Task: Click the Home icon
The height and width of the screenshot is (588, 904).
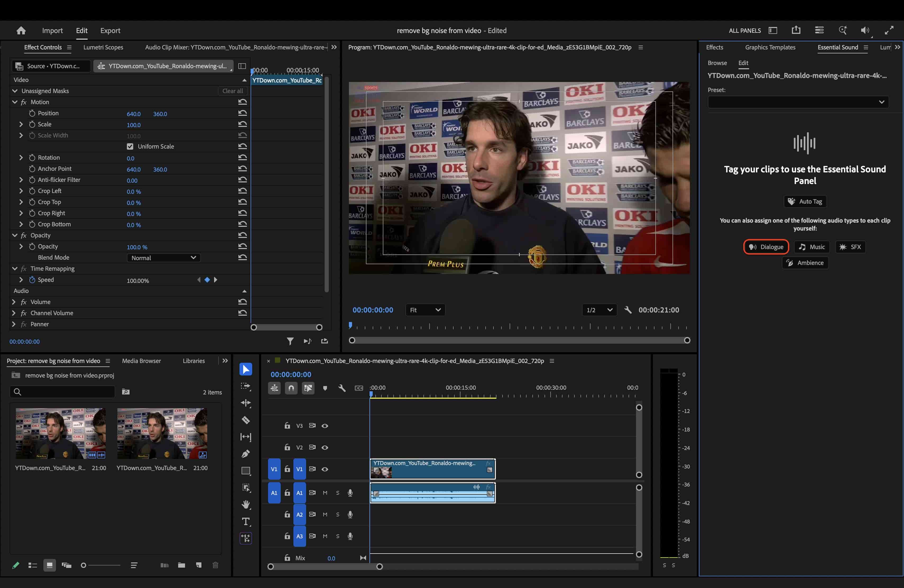Action: (x=21, y=30)
